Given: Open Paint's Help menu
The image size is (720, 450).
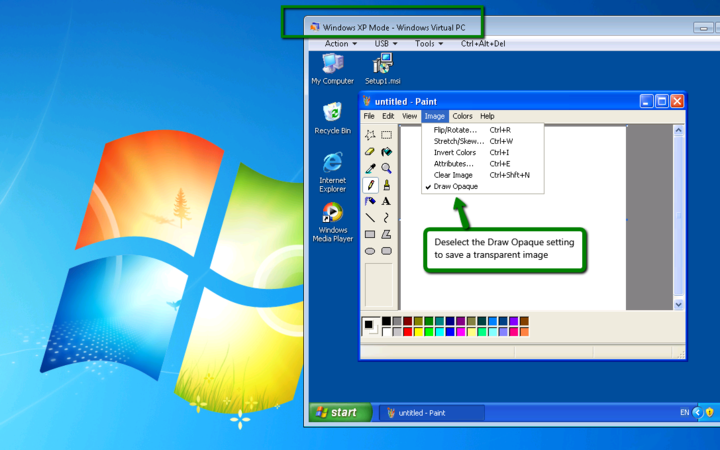Looking at the screenshot, I should point(487,116).
